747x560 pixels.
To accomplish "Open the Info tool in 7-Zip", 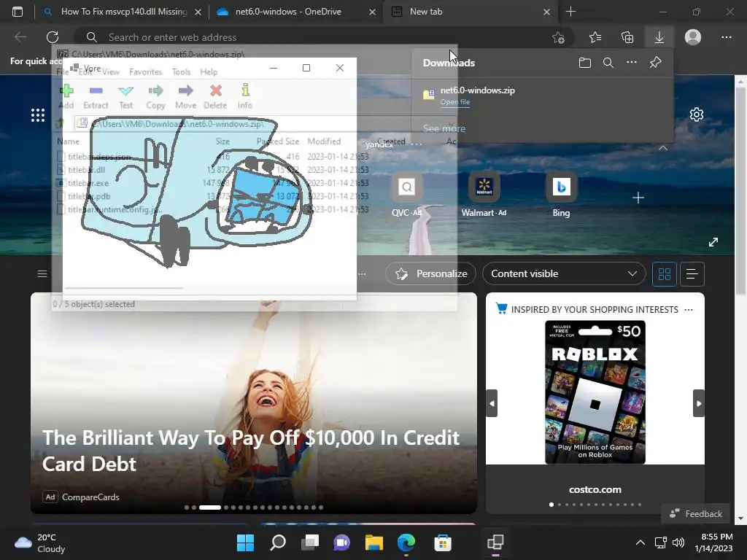I will [245, 97].
